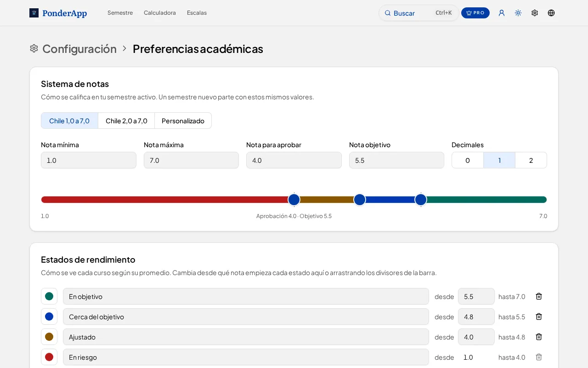Screen dimensions: 588x368
Task: Edit the "En riesgo" status name field
Action: point(246,357)
